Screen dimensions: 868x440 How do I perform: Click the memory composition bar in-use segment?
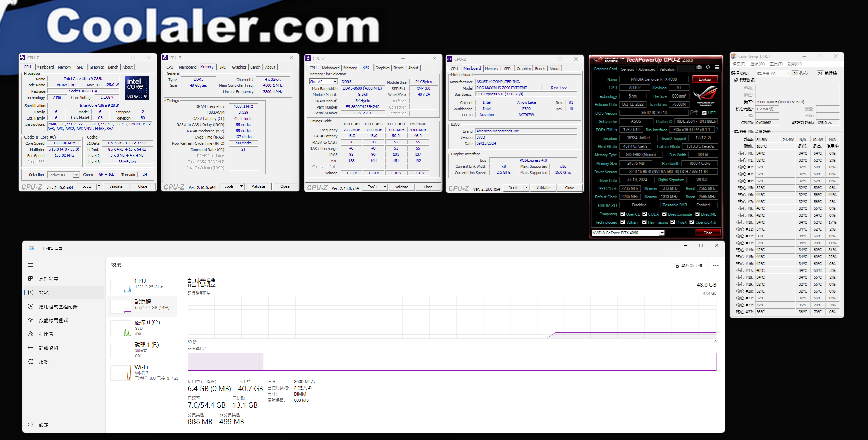click(x=223, y=362)
